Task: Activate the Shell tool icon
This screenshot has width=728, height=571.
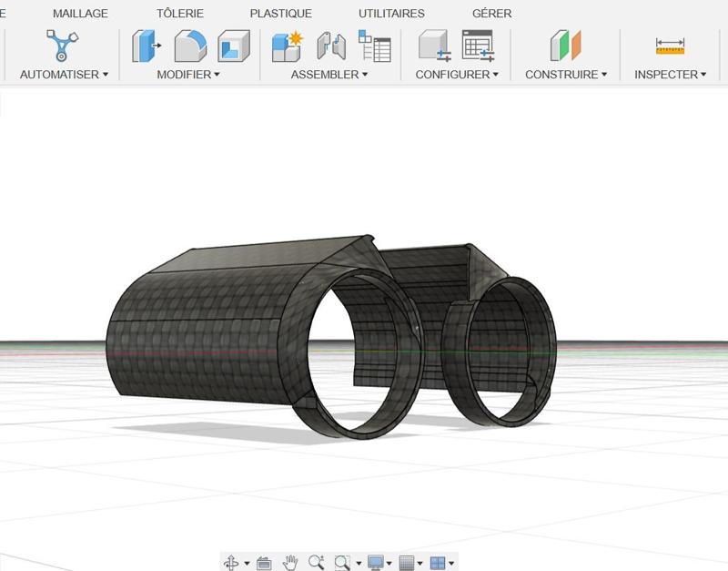Action: (x=234, y=46)
